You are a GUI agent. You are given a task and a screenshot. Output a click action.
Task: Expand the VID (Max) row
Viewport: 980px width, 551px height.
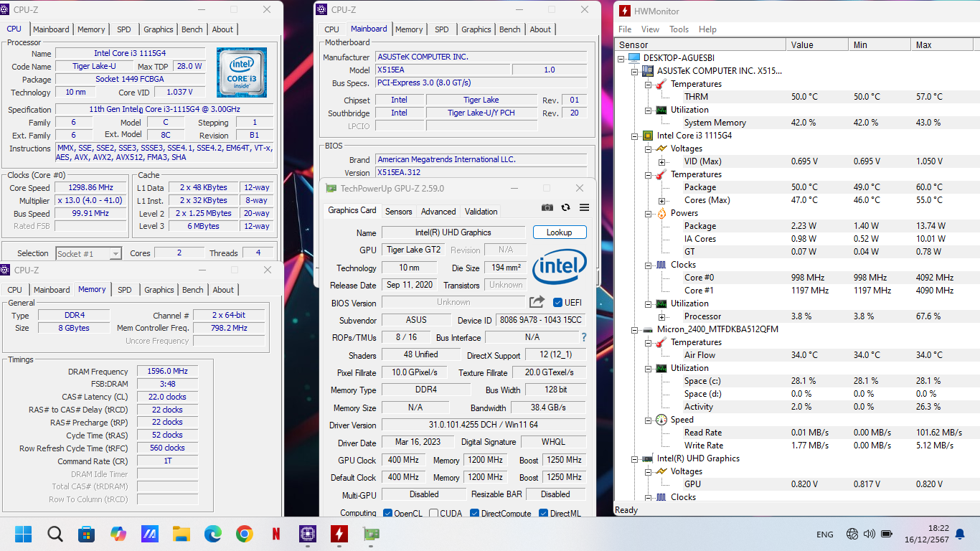tap(661, 161)
